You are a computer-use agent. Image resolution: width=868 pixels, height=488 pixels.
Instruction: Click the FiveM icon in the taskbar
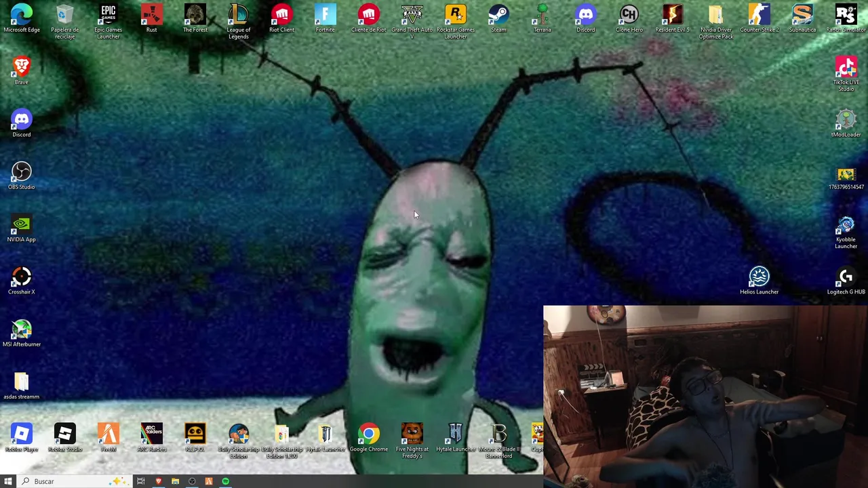(x=209, y=481)
